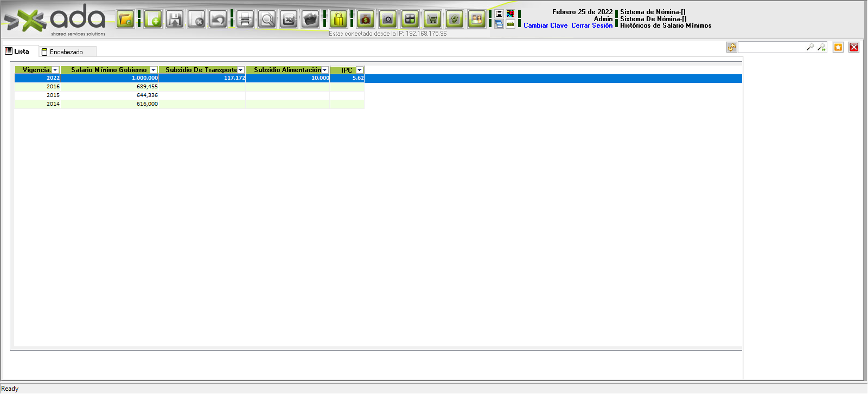
Task: Click the Históricos de Salario Mínimos title
Action: point(666,25)
